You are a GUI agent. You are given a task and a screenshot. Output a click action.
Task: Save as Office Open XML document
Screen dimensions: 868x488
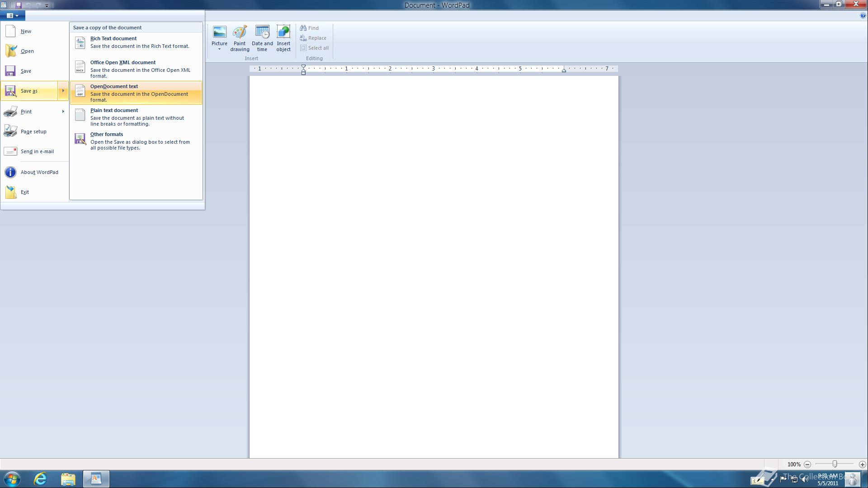tap(136, 69)
